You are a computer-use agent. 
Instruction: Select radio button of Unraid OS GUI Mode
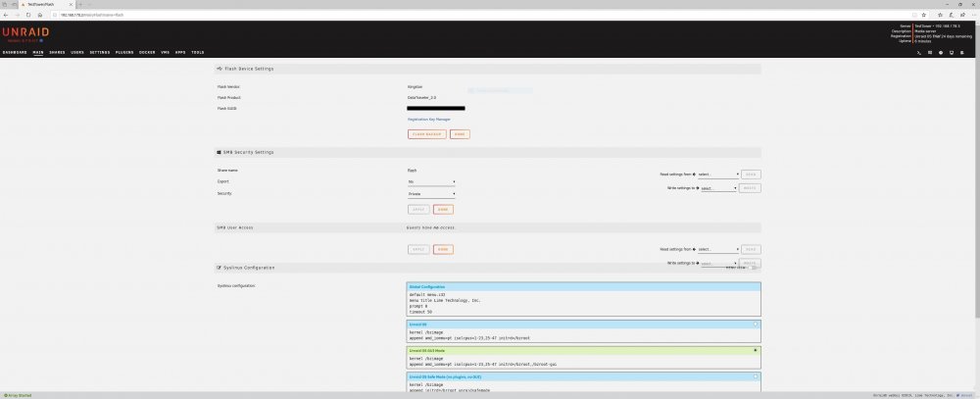click(x=756, y=350)
